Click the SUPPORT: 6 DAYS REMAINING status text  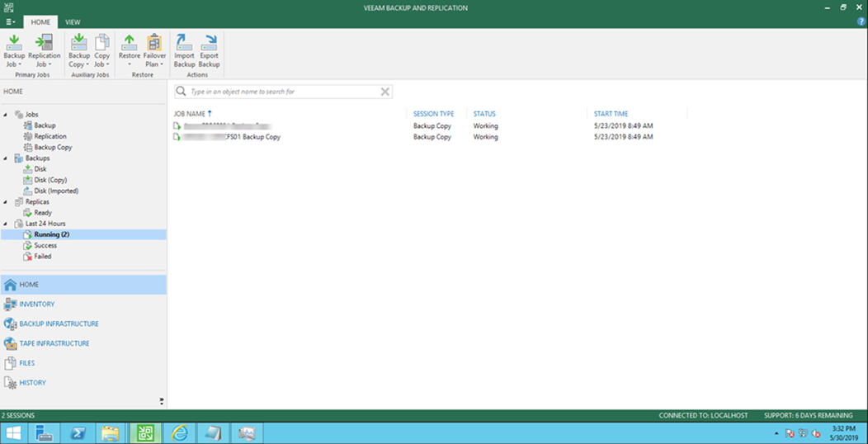tap(809, 415)
